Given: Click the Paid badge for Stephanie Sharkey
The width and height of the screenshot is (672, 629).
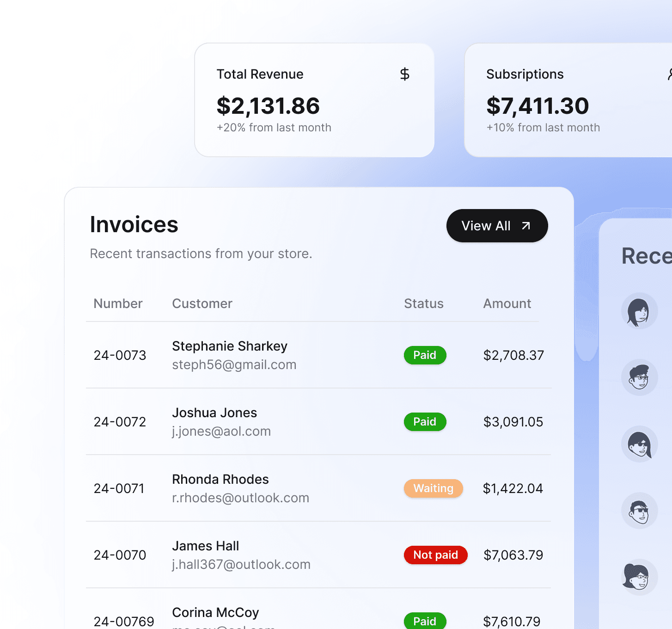Looking at the screenshot, I should [425, 355].
